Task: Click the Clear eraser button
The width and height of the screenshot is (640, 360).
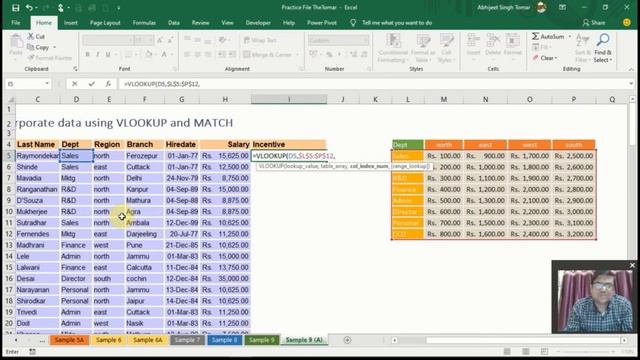Action: coord(545,58)
